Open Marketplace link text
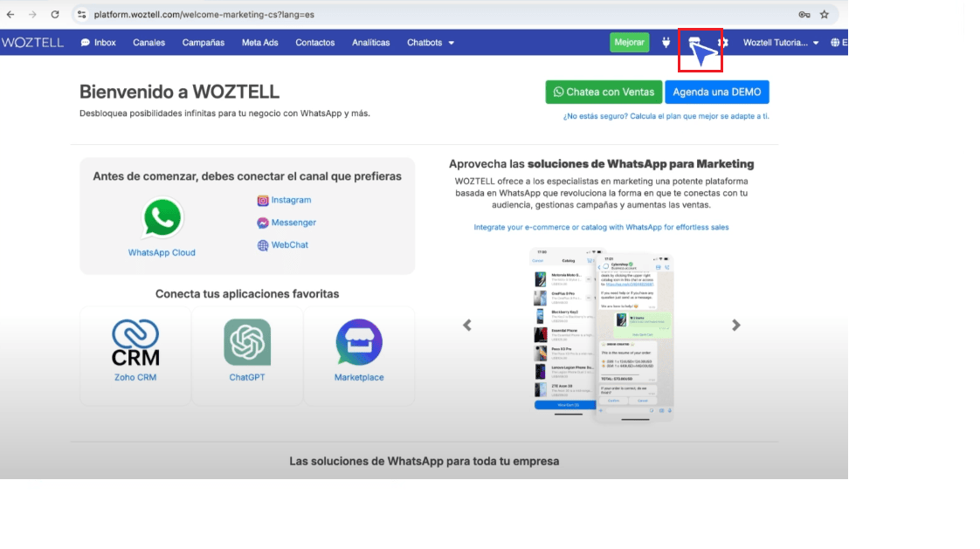This screenshot has height=549, width=980. pyautogui.click(x=359, y=377)
